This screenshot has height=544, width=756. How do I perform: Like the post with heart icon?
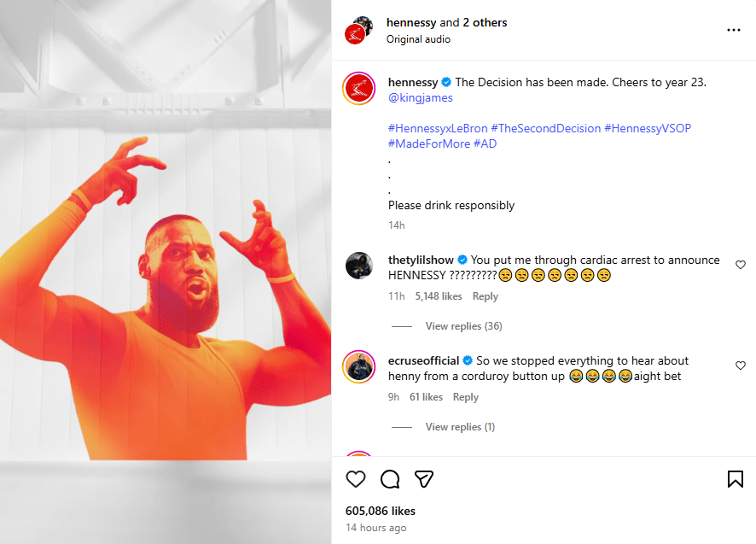[x=356, y=479]
